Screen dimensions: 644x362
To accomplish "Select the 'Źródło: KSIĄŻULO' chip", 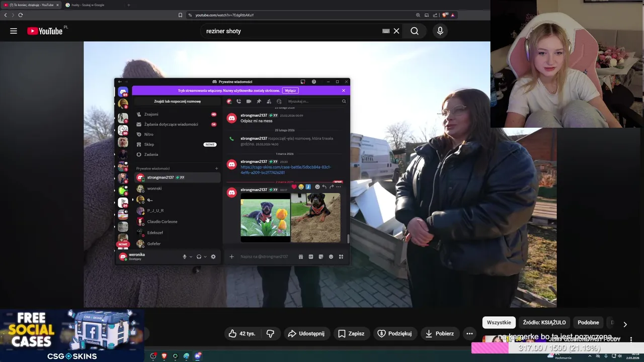I will coord(544,322).
